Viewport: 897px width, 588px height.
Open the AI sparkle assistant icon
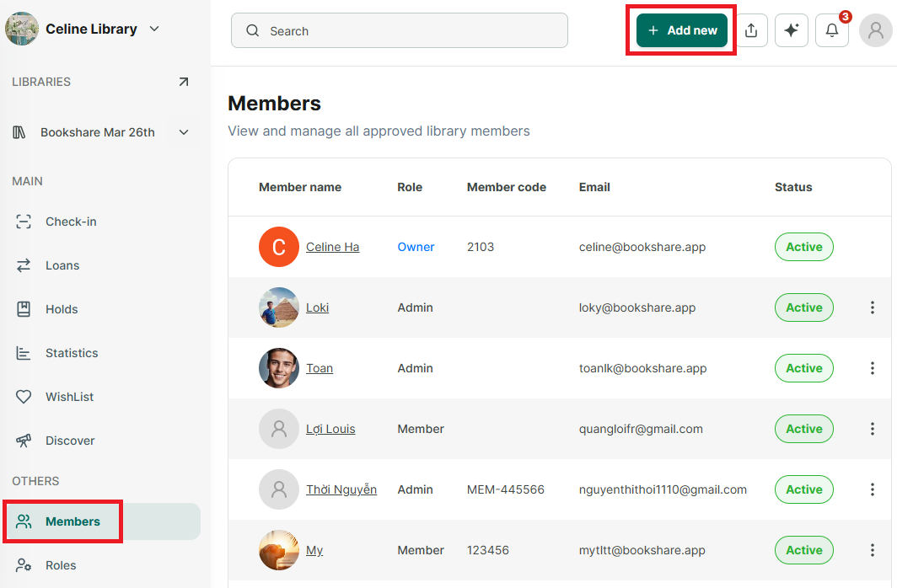click(791, 30)
